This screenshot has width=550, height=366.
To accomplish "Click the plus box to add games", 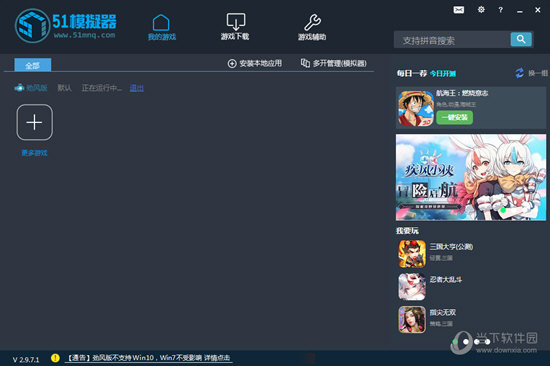I will [x=34, y=122].
